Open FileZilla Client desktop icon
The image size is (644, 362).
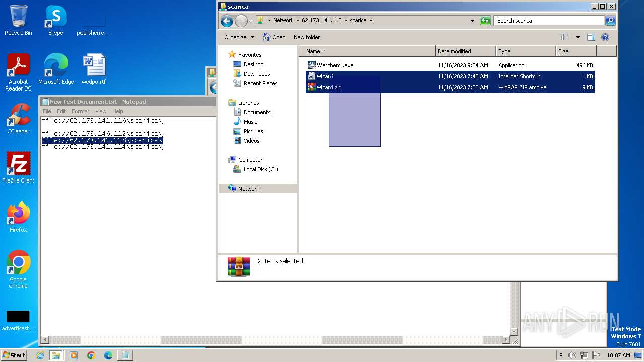coord(18,167)
